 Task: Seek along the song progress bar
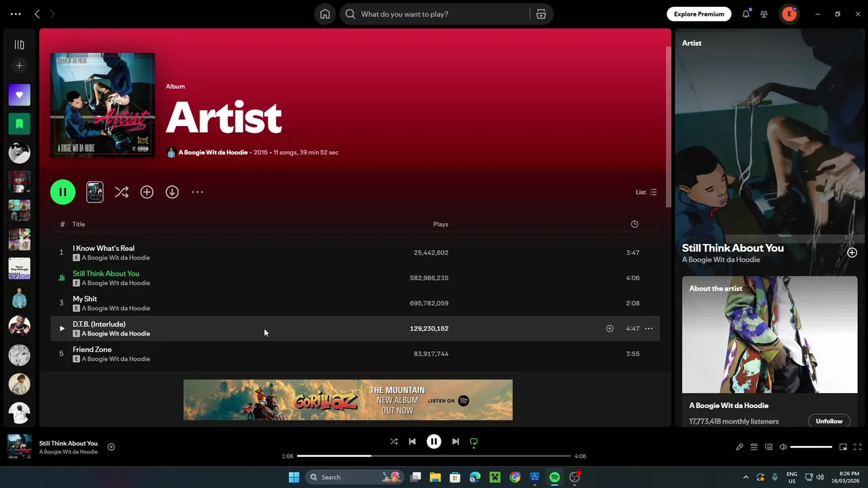[434, 456]
